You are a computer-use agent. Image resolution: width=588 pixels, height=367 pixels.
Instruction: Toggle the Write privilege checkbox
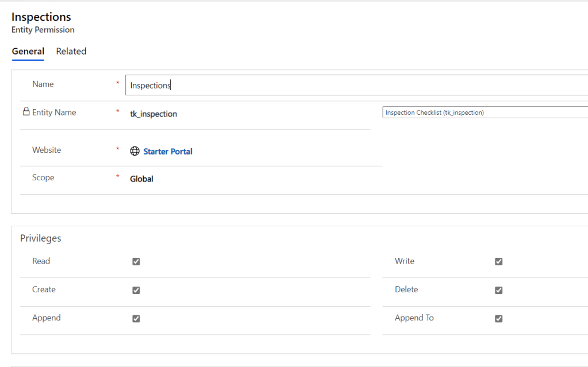[498, 261]
